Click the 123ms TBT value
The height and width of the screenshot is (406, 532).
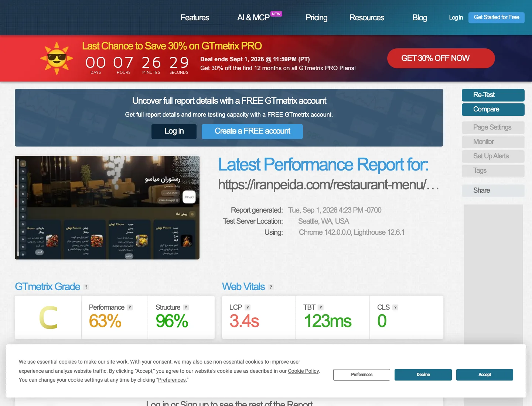328,321
